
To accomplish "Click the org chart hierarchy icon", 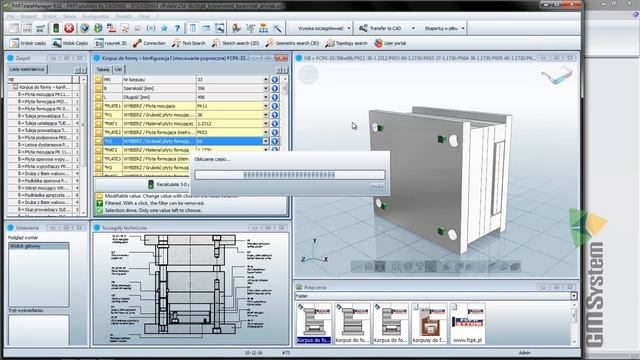I will 264,28.
